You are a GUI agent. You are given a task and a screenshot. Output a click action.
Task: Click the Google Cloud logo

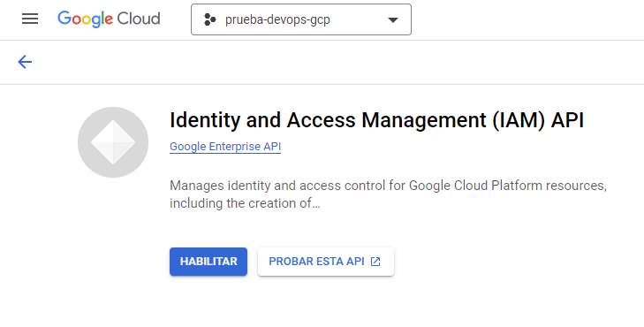tap(109, 19)
